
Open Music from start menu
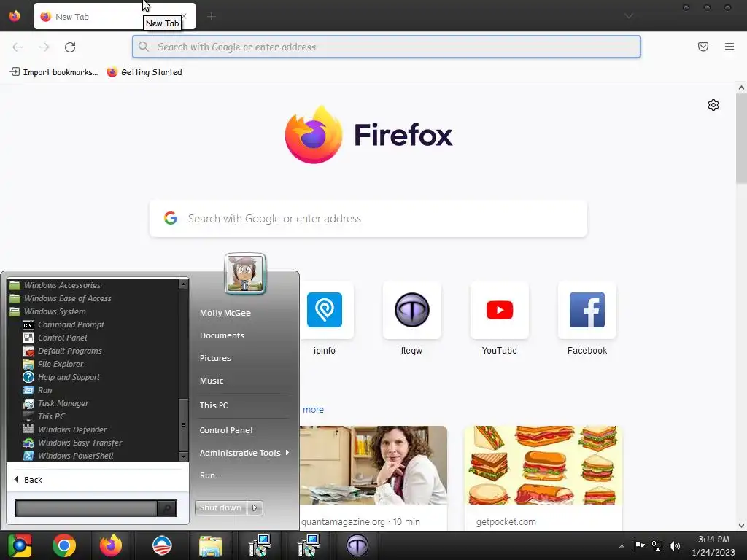[212, 381]
